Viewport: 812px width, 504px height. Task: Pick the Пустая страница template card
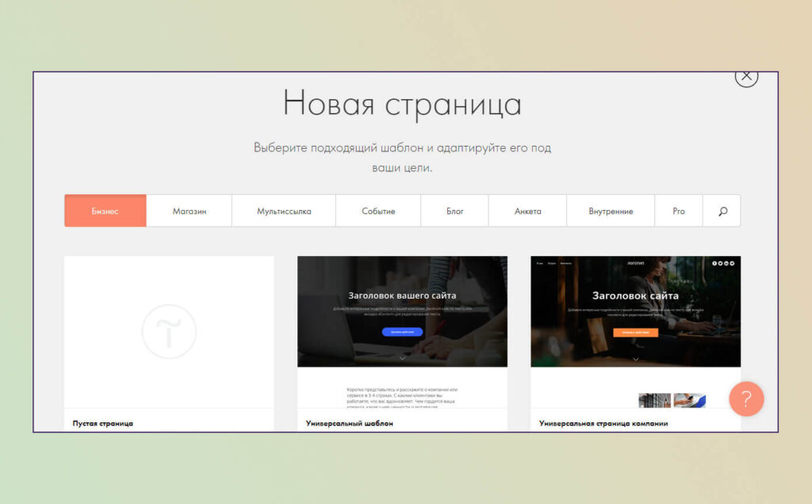(x=169, y=343)
